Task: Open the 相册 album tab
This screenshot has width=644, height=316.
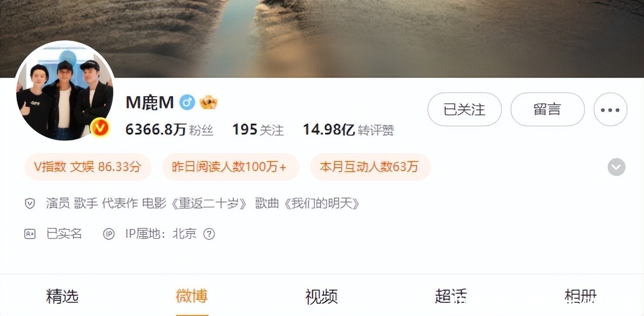Action: [x=581, y=297]
